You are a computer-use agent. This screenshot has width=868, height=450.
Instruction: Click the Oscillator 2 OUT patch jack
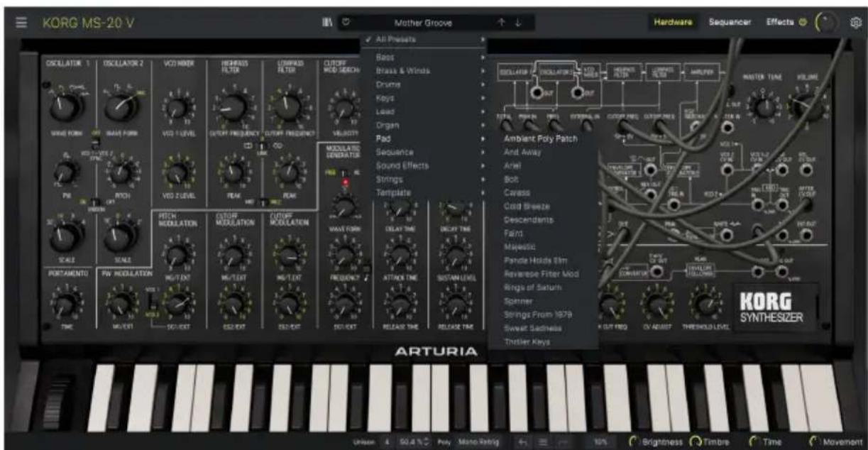click(x=578, y=93)
